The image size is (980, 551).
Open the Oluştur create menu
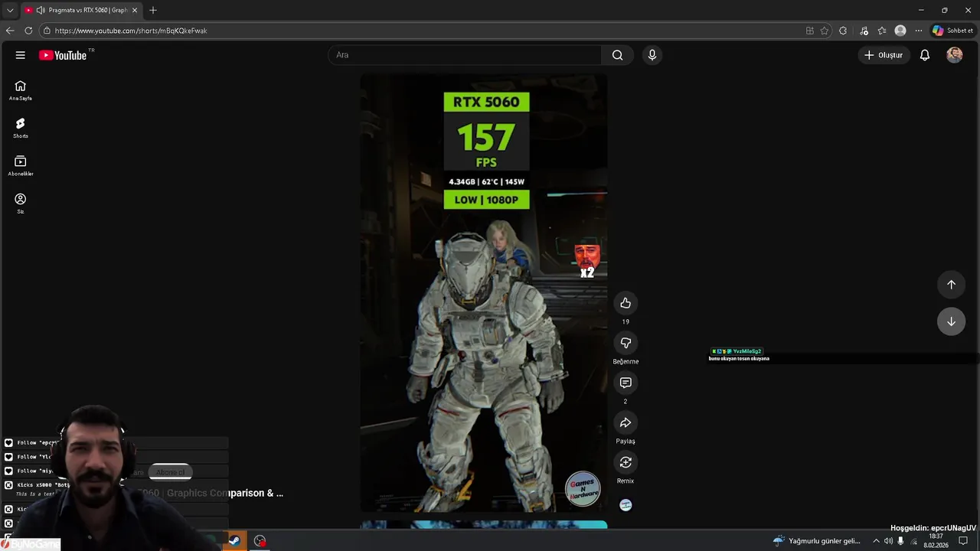pyautogui.click(x=884, y=55)
